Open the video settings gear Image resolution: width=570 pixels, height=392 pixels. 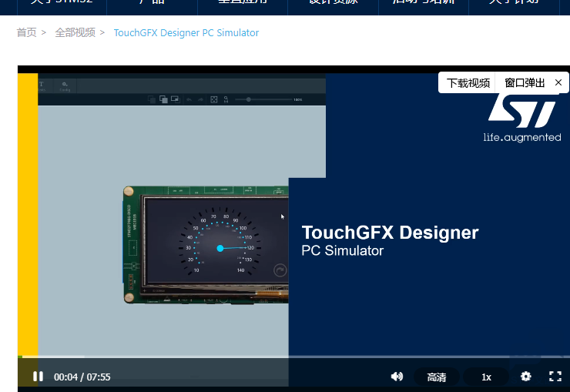pos(525,377)
